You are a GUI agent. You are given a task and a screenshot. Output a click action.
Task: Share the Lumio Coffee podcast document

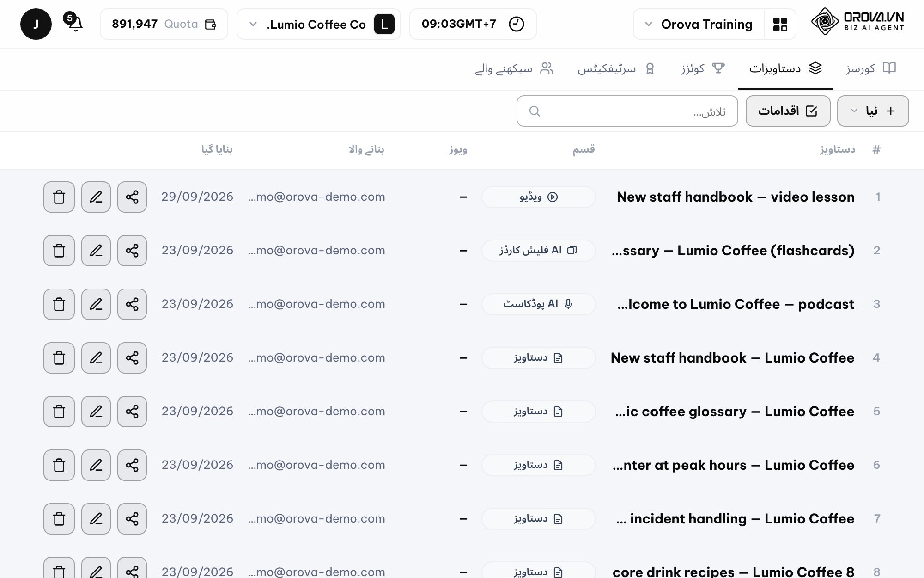(x=132, y=304)
